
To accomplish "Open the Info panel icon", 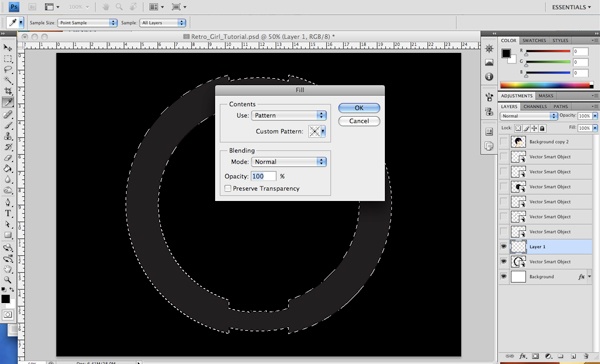I will coord(489,77).
